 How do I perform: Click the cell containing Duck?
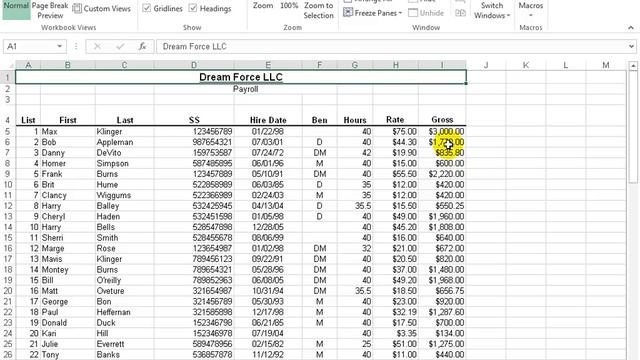124,322
